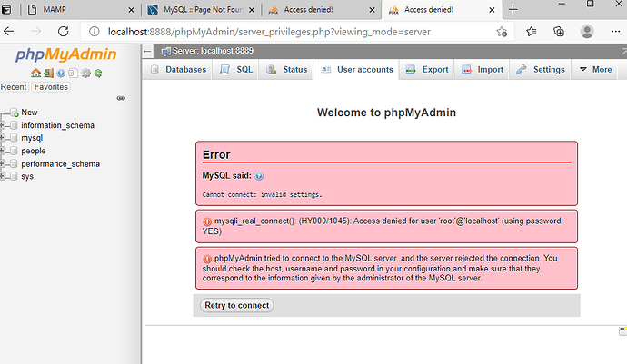
Task: Expand the information_schema database tree
Action: click(x=3, y=125)
